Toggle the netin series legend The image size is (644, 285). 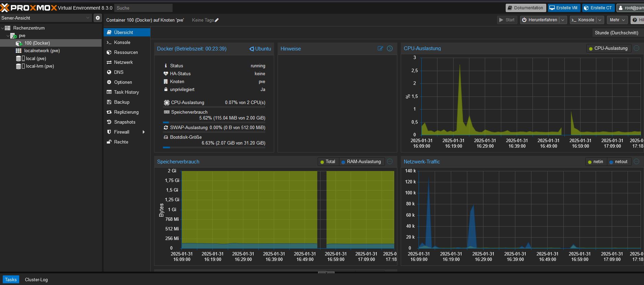click(596, 162)
